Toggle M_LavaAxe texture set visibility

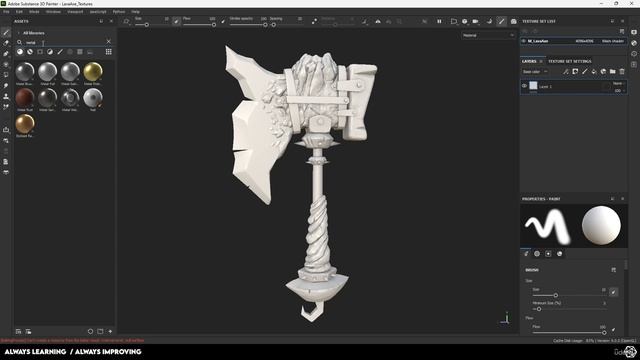coord(524,41)
